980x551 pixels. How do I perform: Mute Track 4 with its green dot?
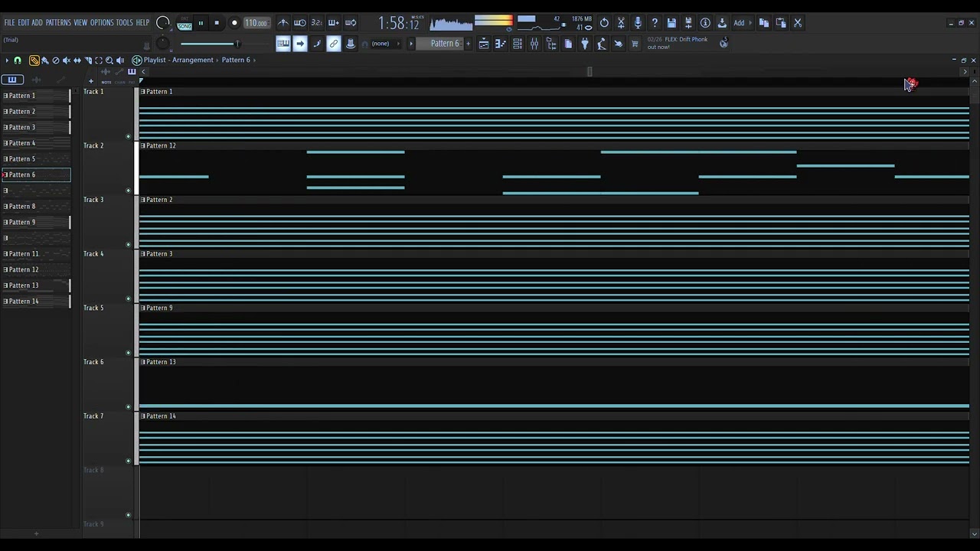[x=128, y=298]
